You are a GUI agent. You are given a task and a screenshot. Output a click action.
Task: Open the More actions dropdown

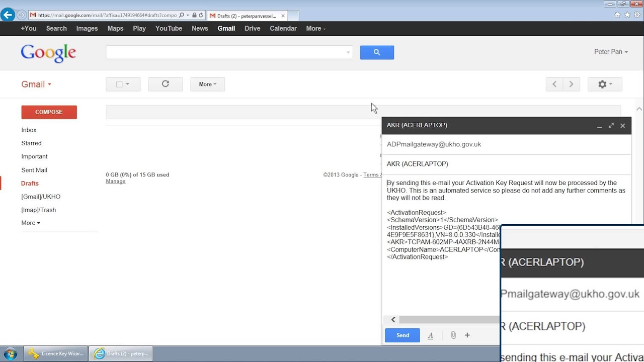(207, 84)
